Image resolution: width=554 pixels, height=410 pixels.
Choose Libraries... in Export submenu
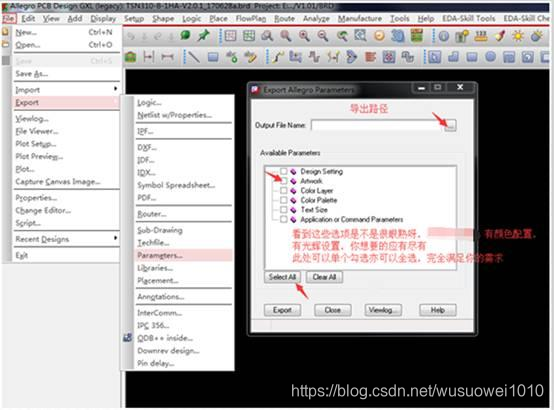[183, 268]
